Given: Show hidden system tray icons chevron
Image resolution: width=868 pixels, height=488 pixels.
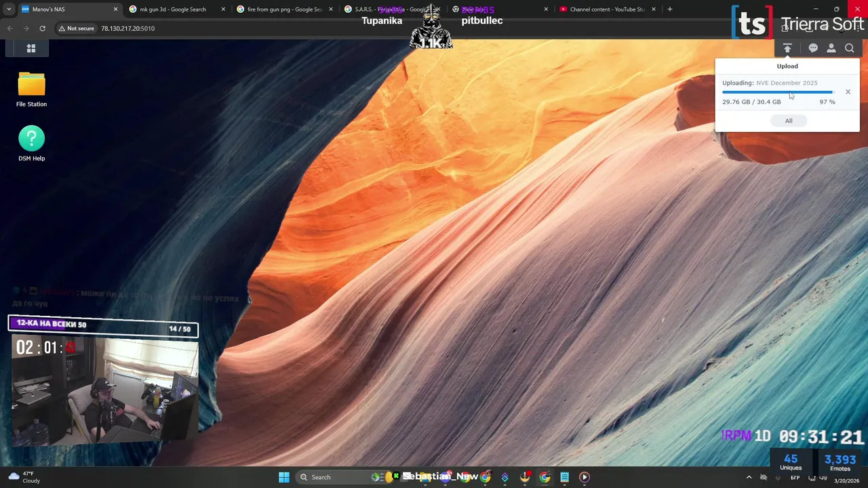Looking at the screenshot, I should [x=749, y=477].
